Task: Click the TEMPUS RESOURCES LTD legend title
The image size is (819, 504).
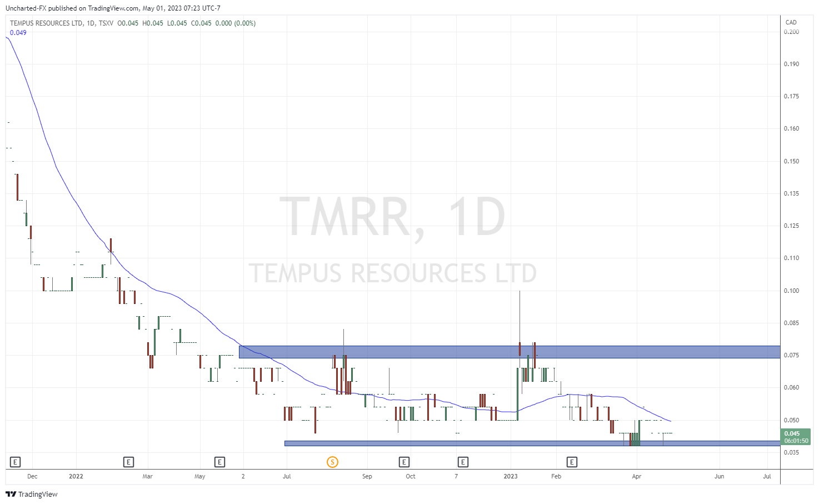Action: pyautogui.click(x=47, y=23)
